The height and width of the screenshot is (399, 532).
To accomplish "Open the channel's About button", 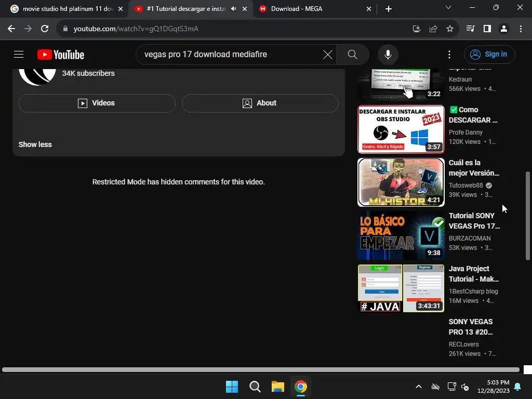I will 260,103.
